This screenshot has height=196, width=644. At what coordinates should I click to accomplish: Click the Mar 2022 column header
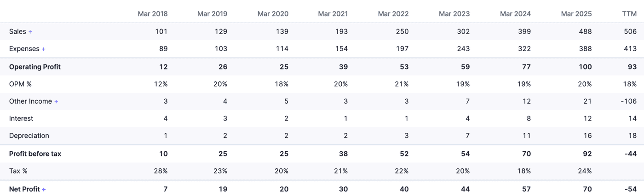pyautogui.click(x=393, y=14)
